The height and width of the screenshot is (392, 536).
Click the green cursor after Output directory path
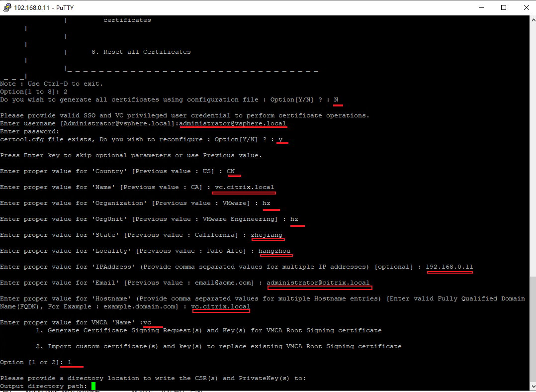93,386
